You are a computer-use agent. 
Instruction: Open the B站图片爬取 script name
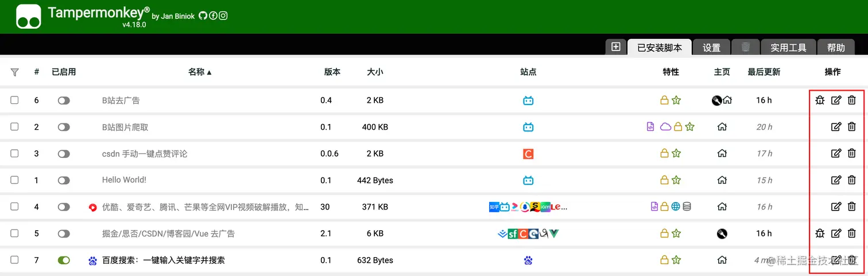click(x=125, y=127)
